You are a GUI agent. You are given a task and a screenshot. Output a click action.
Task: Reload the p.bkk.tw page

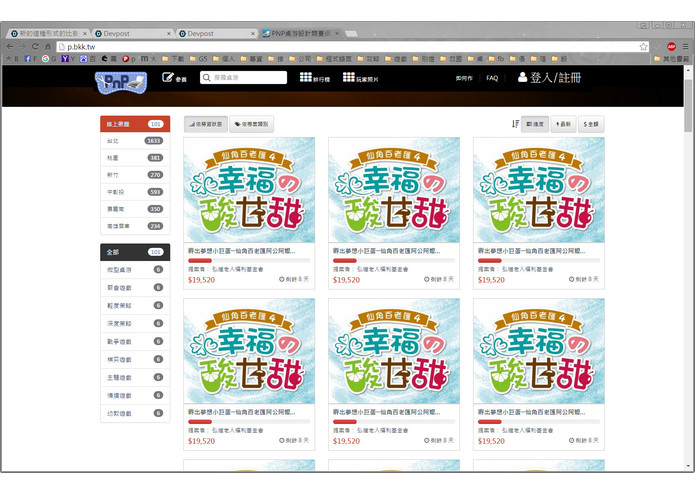[35, 47]
